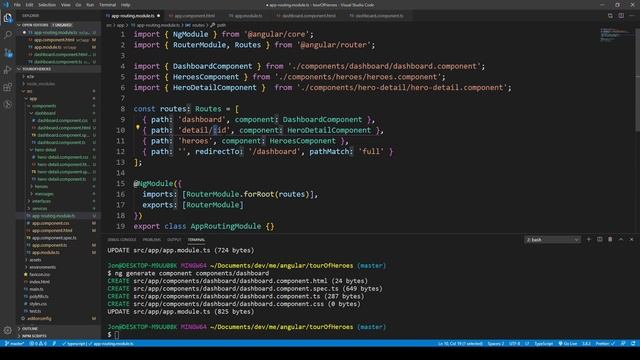Open the Search view in activity bar
640x360 pixels.
pyautogui.click(x=8, y=35)
